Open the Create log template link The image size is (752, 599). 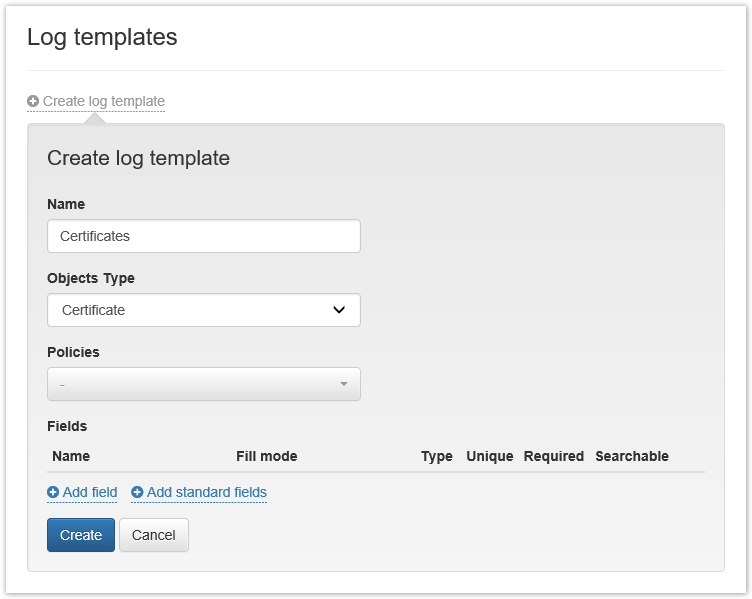pyautogui.click(x=103, y=101)
